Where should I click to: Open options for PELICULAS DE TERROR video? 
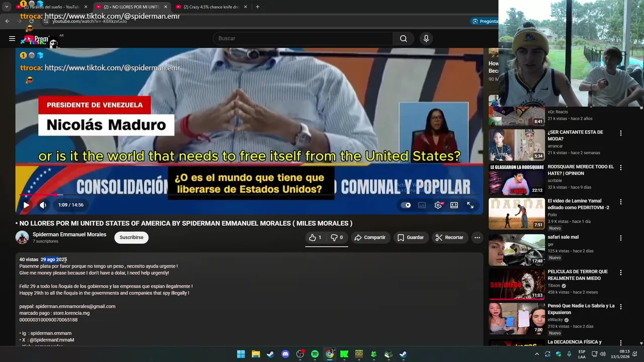(620, 273)
